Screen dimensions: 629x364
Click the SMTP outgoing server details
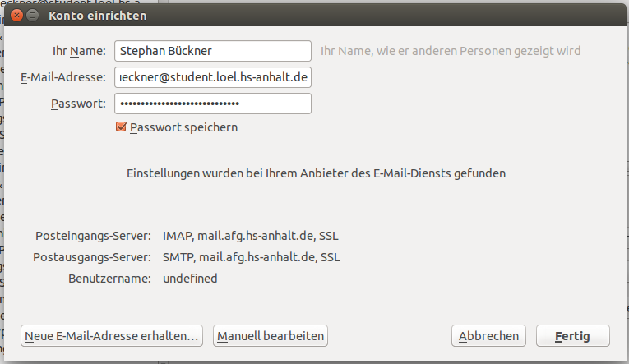(252, 257)
